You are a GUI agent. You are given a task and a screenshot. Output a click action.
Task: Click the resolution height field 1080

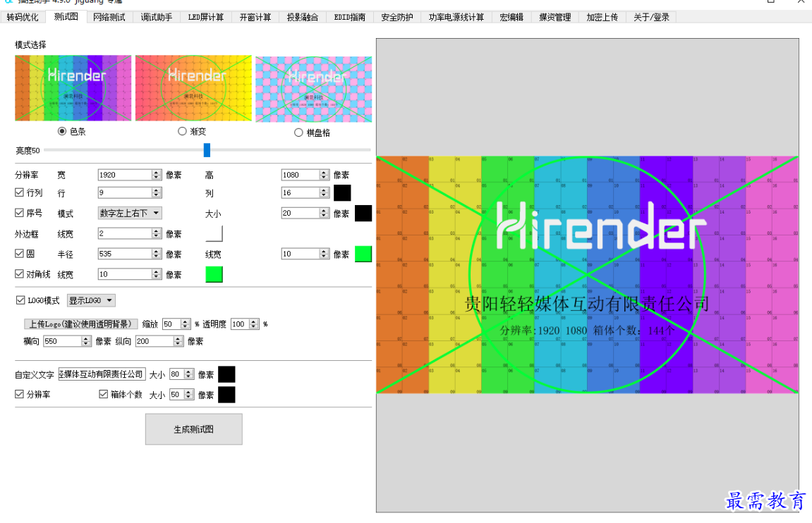tap(301, 175)
